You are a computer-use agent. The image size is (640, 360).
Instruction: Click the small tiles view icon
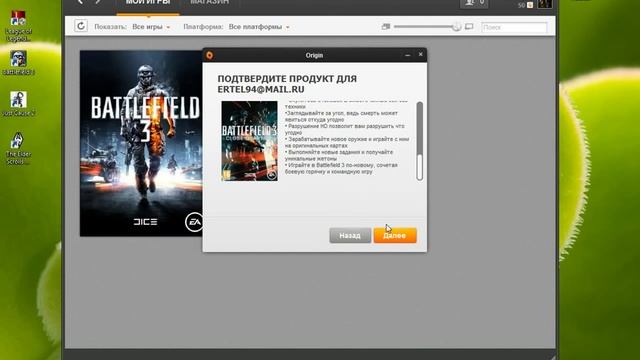click(386, 27)
